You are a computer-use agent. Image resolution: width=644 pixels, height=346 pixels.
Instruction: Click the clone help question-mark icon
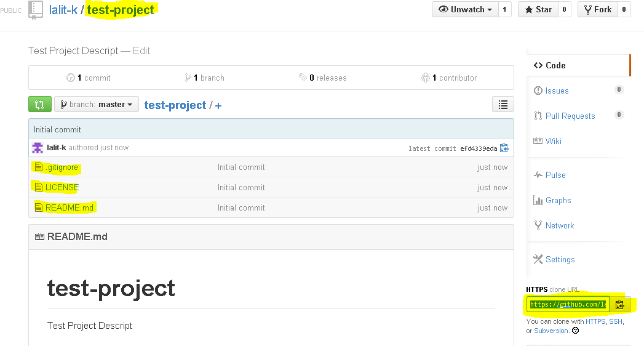[x=575, y=331]
